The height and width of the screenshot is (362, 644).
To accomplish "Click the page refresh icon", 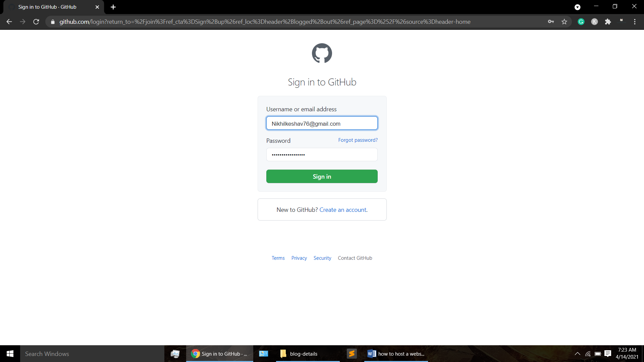I will [37, 22].
